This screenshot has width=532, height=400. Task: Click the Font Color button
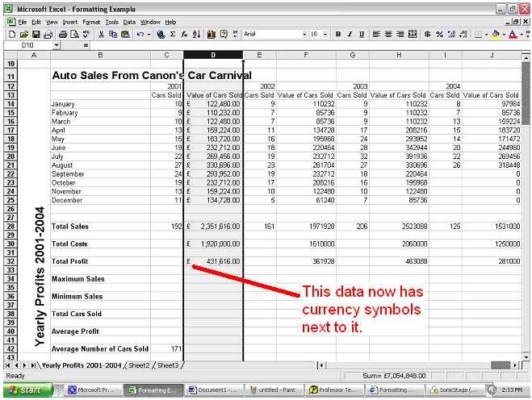point(513,35)
